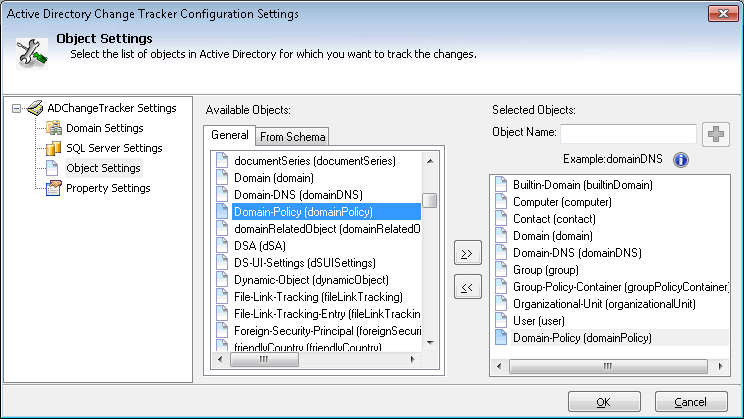Confirm settings with OK button
744x419 pixels.
click(604, 402)
